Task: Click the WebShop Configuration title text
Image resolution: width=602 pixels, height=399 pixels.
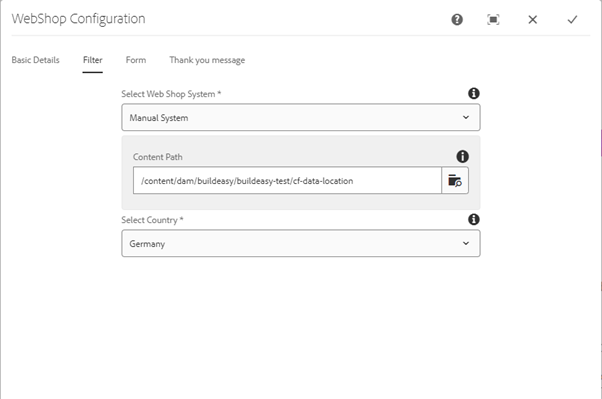Action: click(78, 19)
